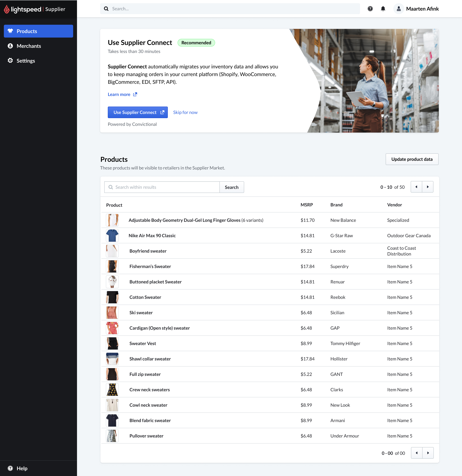This screenshot has width=462, height=476.
Task: Select the Boyfriend sweater product name
Action: 148,251
